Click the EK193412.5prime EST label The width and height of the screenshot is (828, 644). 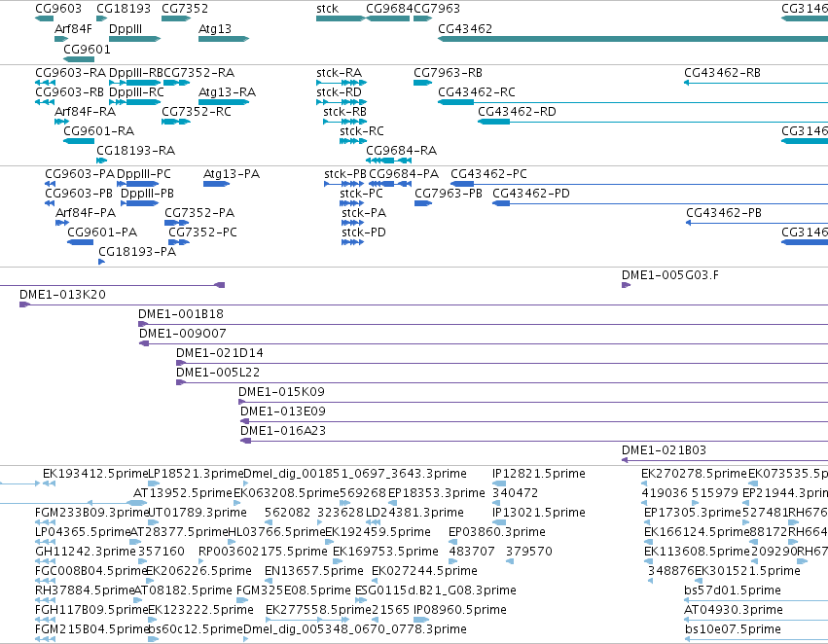95,474
